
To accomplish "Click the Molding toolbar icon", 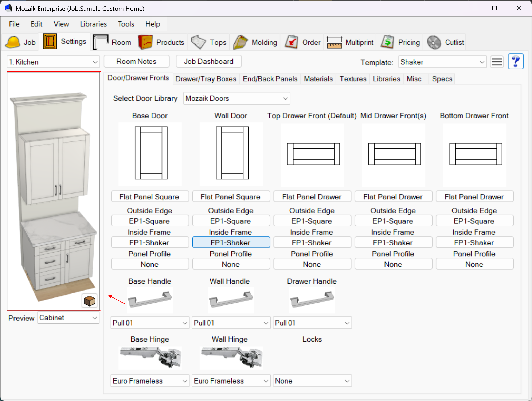I will [x=240, y=42].
